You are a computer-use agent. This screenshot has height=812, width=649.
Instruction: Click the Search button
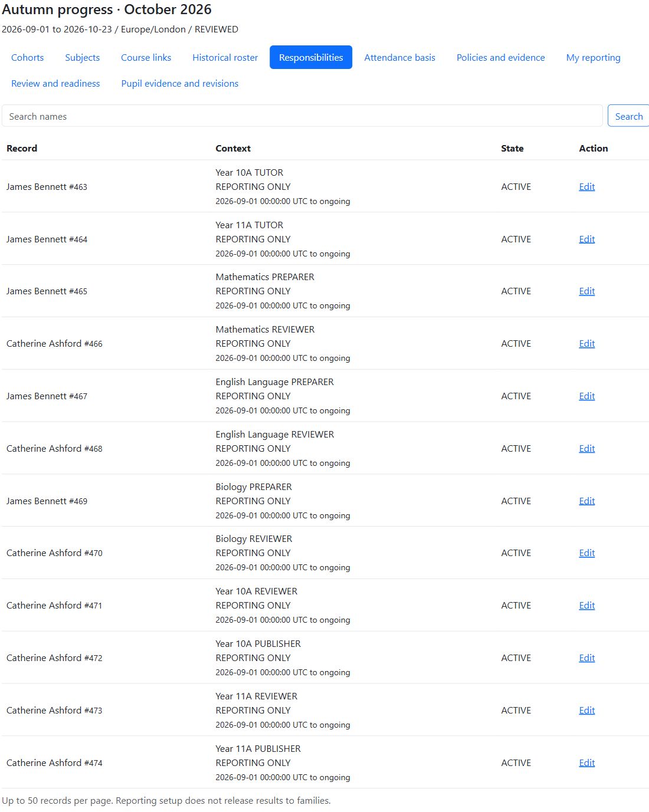pyautogui.click(x=629, y=116)
